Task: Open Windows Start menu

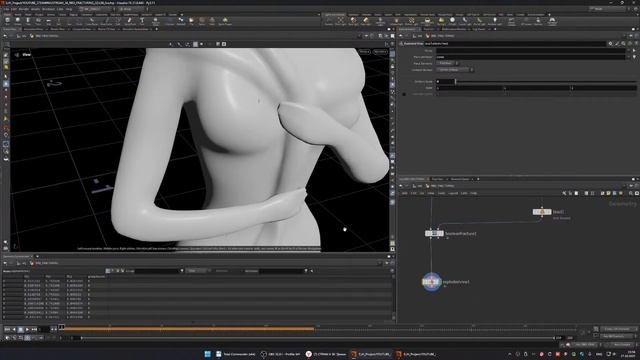Action: [x=207, y=354]
